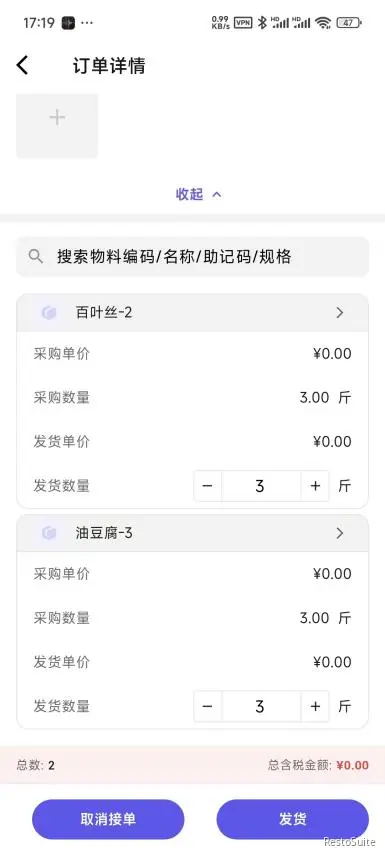This screenshot has width=385, height=855.
Task: Tap the Wi-Fi icon in the status bar
Action: point(323,23)
